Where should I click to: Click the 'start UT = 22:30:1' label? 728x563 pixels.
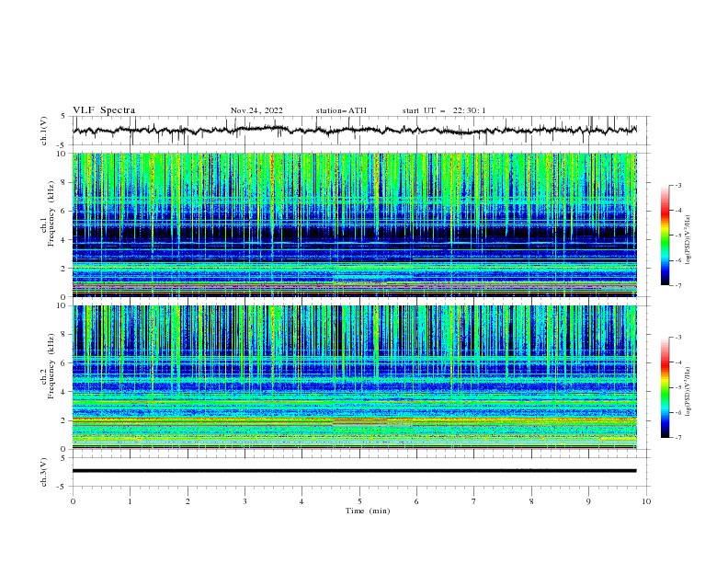(444, 110)
